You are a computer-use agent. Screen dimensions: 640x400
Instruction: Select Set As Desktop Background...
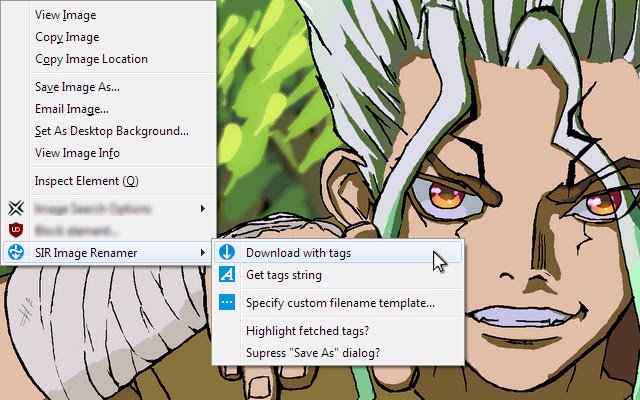pyautogui.click(x=108, y=131)
